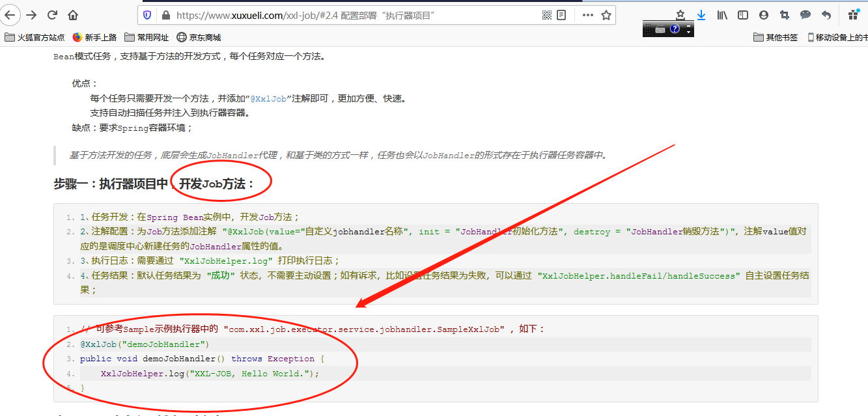The width and height of the screenshot is (868, 416).
Task: Click the undo arrow toolbar icon
Action: [826, 14]
